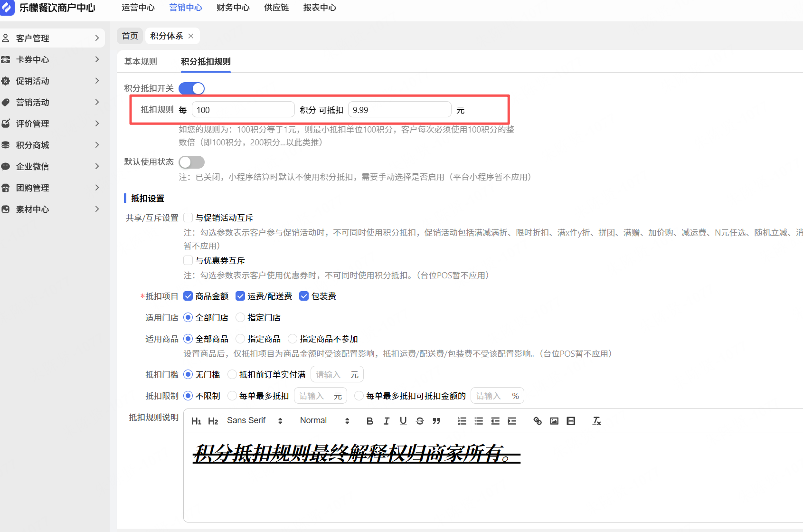
Task: Turn off 积分抵扣开关 switch
Action: pos(192,88)
